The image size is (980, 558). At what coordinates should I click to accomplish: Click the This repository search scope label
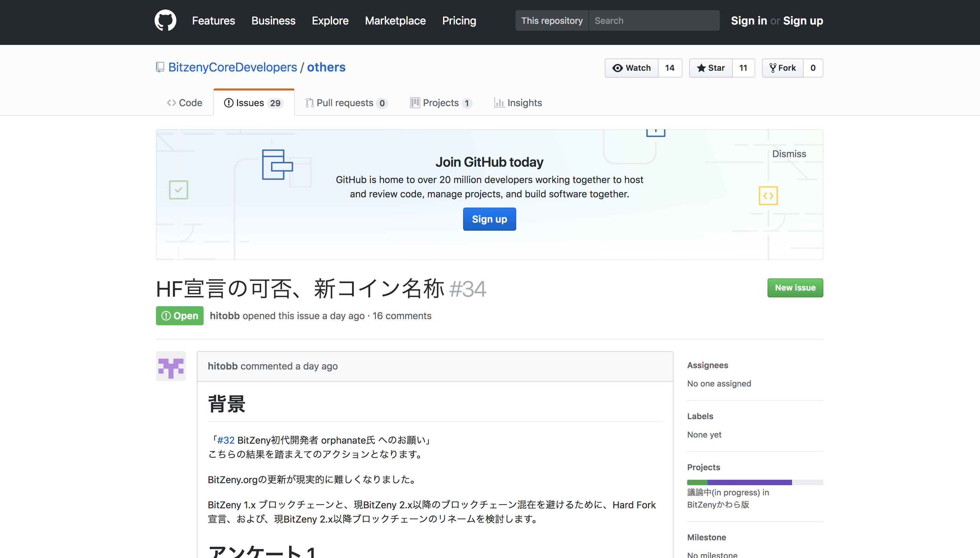click(x=552, y=21)
